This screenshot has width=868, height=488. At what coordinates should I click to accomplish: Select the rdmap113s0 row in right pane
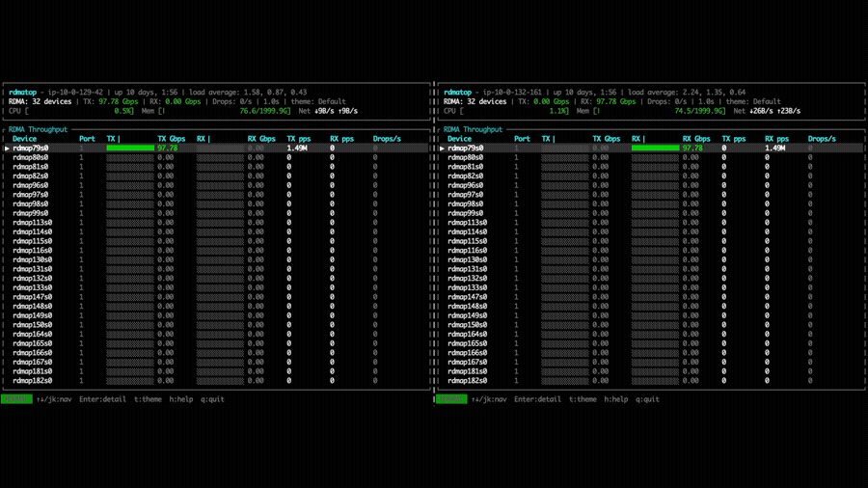click(651, 223)
